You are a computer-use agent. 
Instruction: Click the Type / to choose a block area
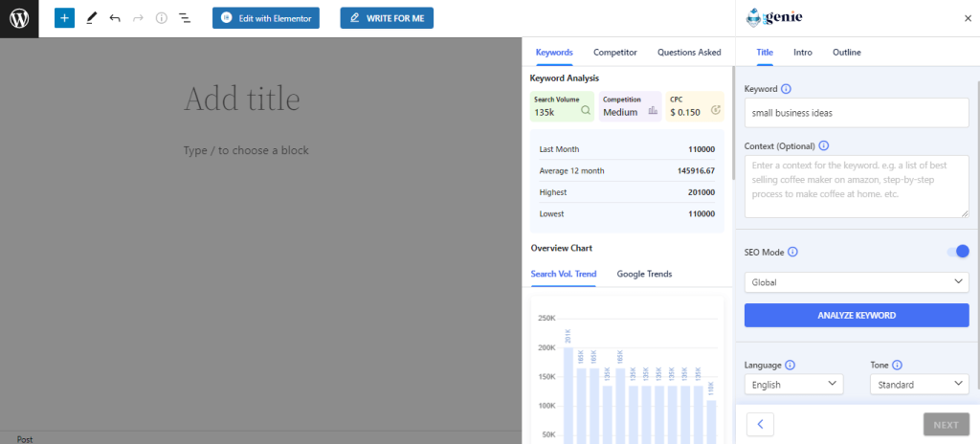(x=246, y=150)
